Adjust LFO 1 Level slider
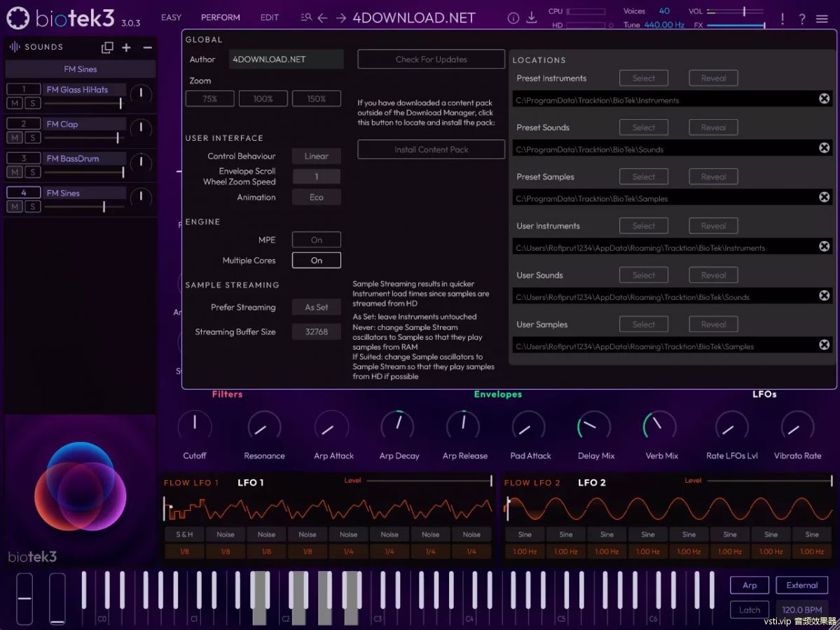 pos(429,481)
